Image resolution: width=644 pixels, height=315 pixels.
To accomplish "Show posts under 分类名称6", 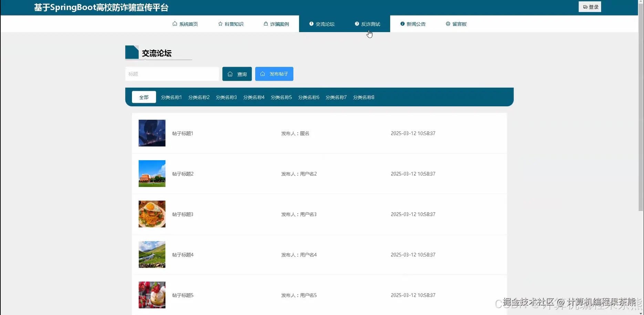I will [309, 97].
